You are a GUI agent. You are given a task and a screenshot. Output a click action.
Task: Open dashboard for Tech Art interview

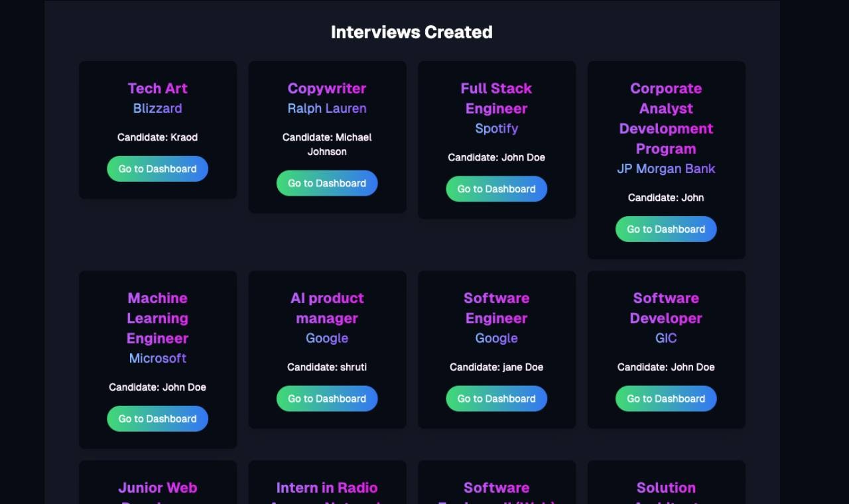[157, 168]
